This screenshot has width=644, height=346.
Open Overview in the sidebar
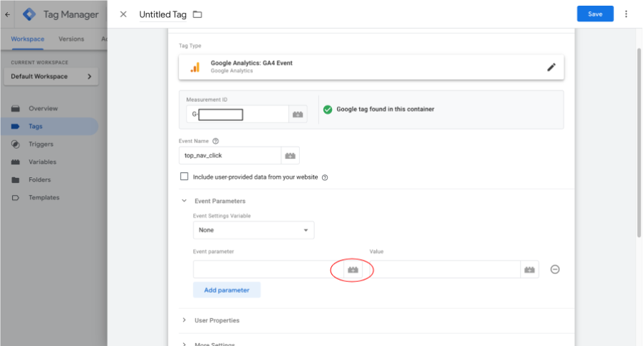coord(43,109)
